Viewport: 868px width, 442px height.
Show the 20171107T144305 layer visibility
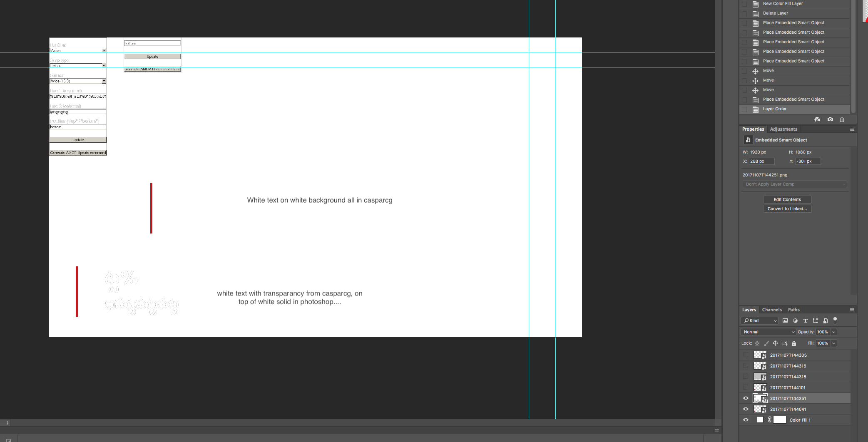coord(745,355)
